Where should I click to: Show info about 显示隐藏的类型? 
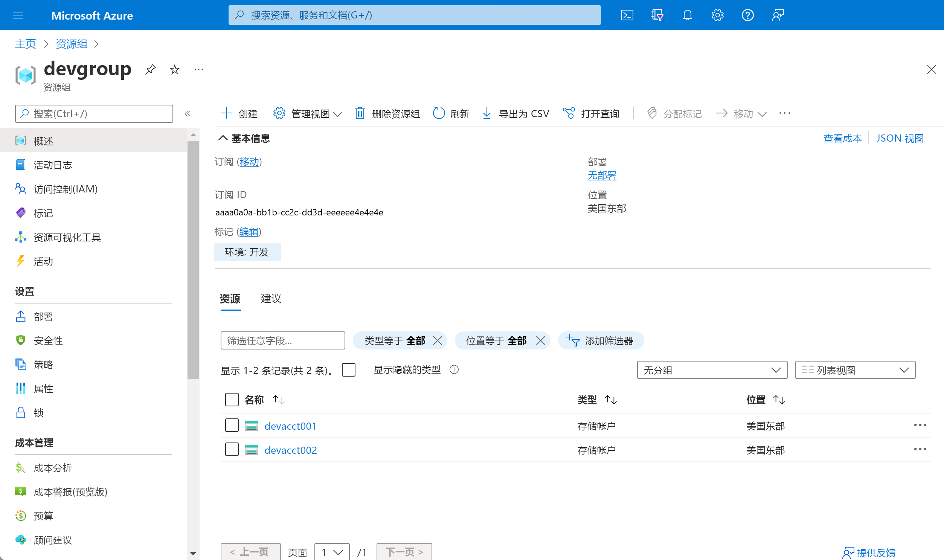click(454, 370)
